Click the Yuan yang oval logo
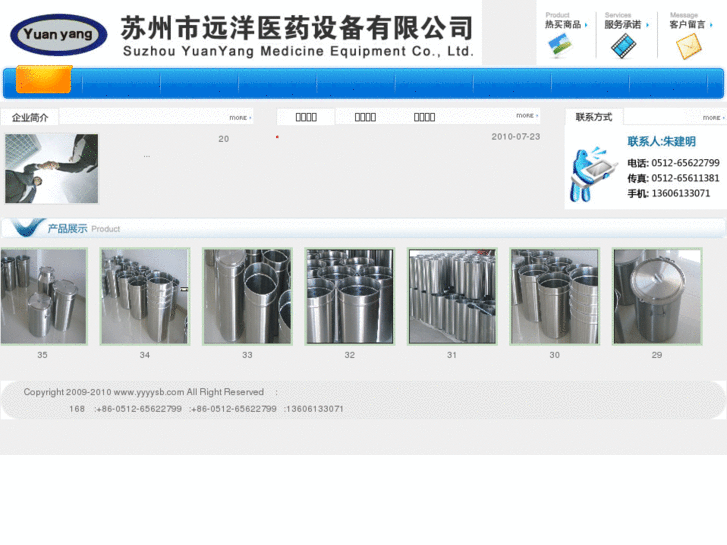This screenshot has width=727, height=545. coord(58,35)
